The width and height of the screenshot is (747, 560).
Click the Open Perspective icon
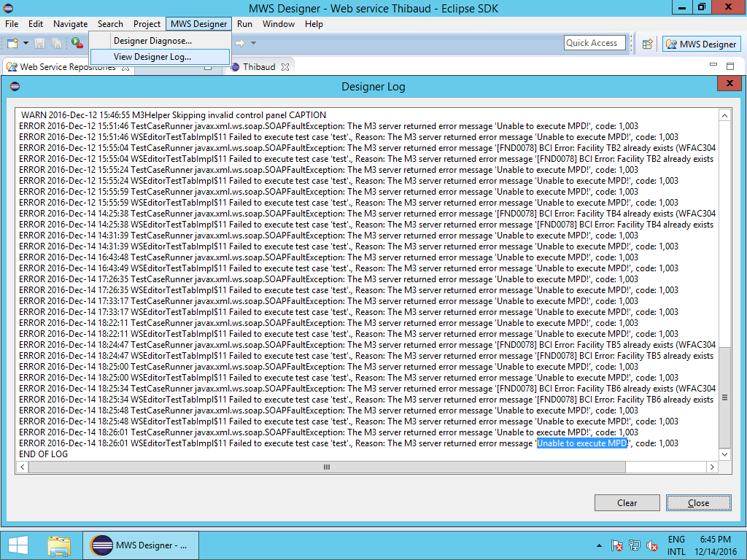(x=647, y=44)
